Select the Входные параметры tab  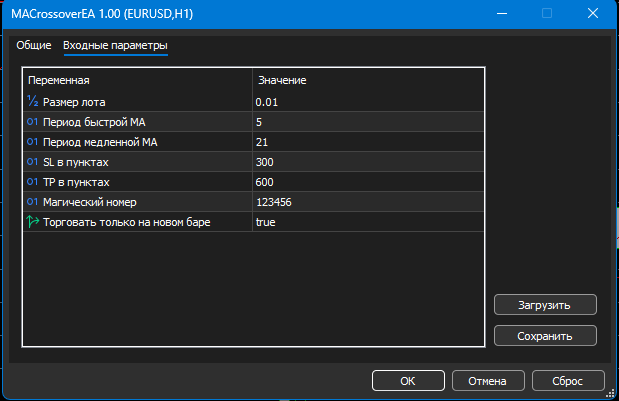pos(115,45)
